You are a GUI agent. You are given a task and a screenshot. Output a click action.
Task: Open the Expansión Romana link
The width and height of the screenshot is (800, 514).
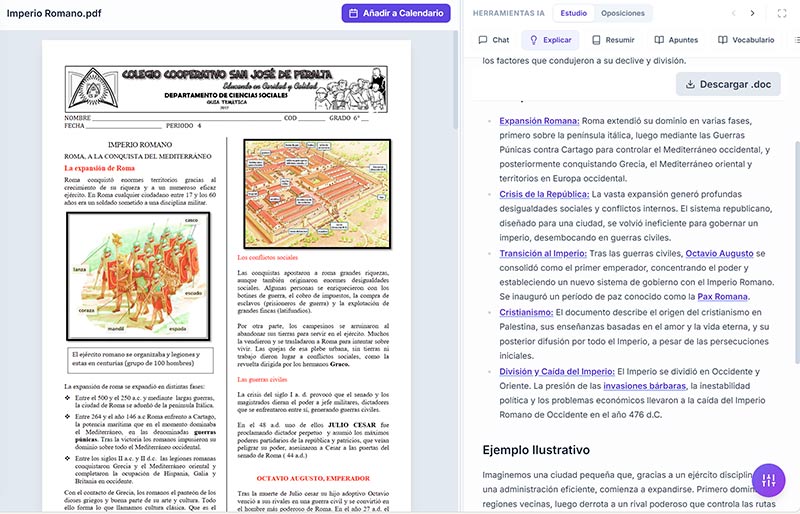pos(539,121)
